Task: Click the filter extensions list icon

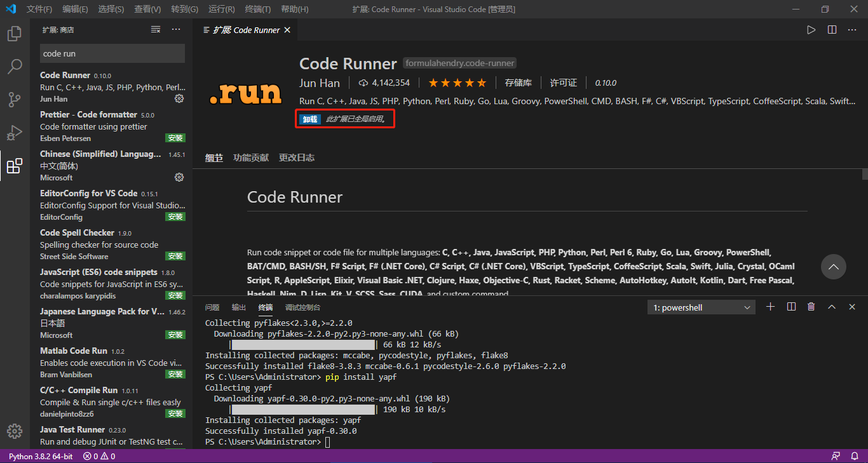Action: click(156, 30)
